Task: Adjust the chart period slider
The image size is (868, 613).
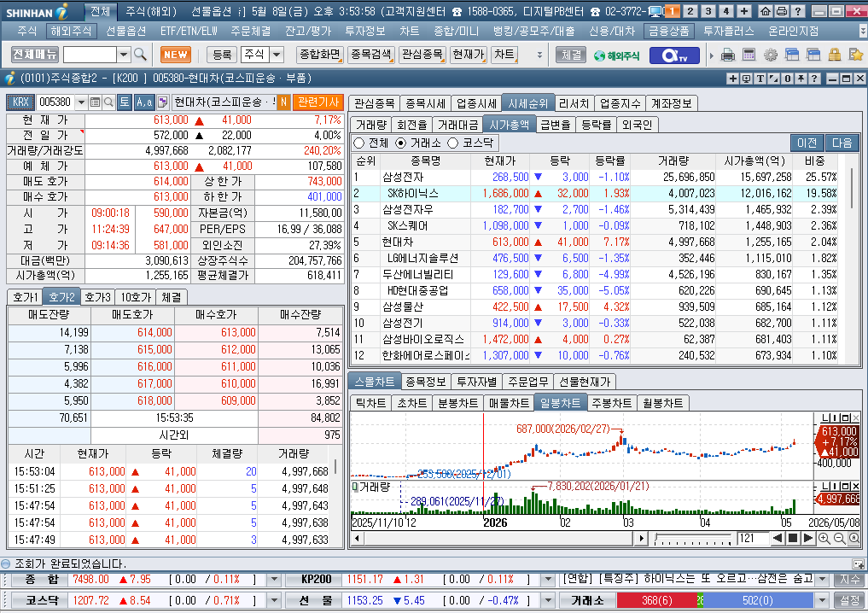Action: point(694,538)
